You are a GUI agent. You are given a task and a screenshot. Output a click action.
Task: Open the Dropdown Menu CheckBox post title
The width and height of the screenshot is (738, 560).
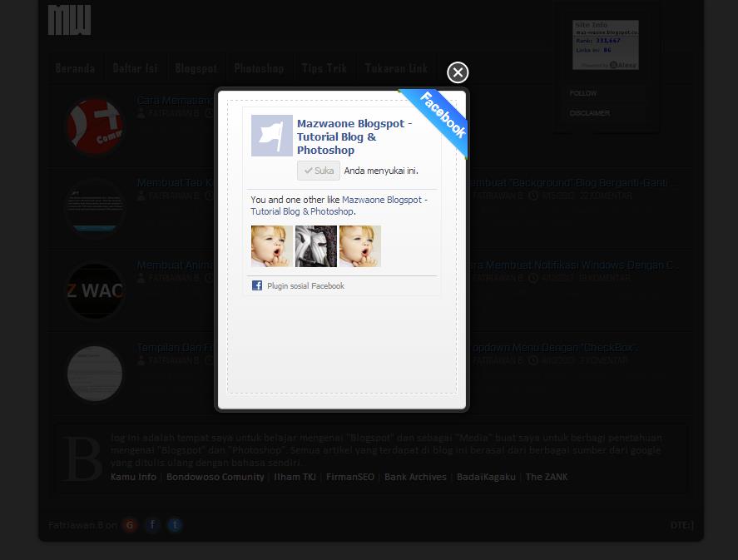coord(554,347)
